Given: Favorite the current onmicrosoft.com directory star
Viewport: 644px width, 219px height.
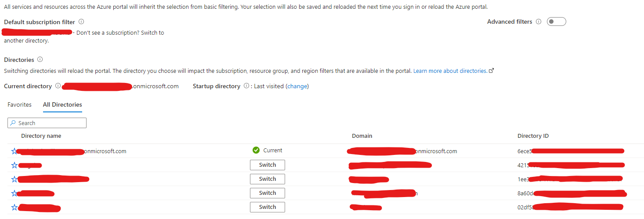Looking at the screenshot, I should tap(14, 151).
